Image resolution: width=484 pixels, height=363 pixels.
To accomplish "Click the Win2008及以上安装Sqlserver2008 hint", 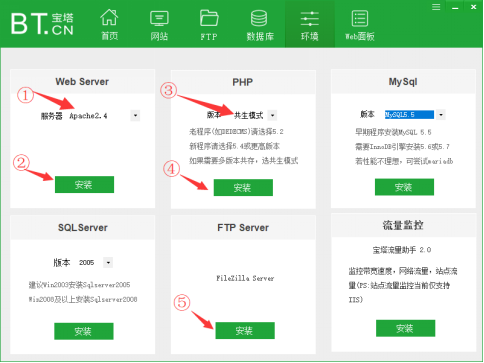I will (x=83, y=299).
